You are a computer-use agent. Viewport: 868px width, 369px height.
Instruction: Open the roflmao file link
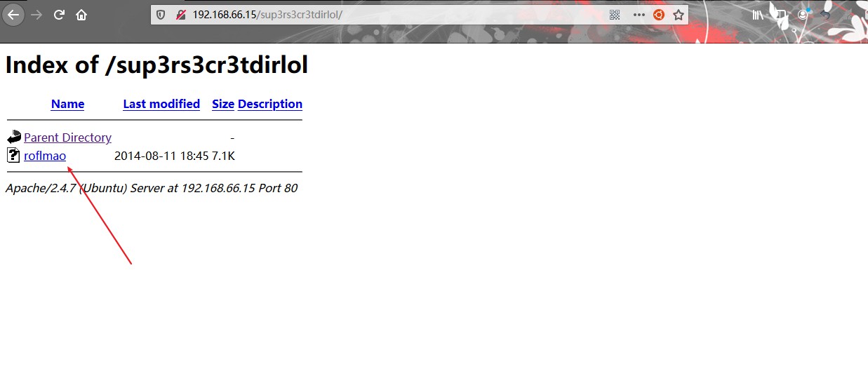45,156
